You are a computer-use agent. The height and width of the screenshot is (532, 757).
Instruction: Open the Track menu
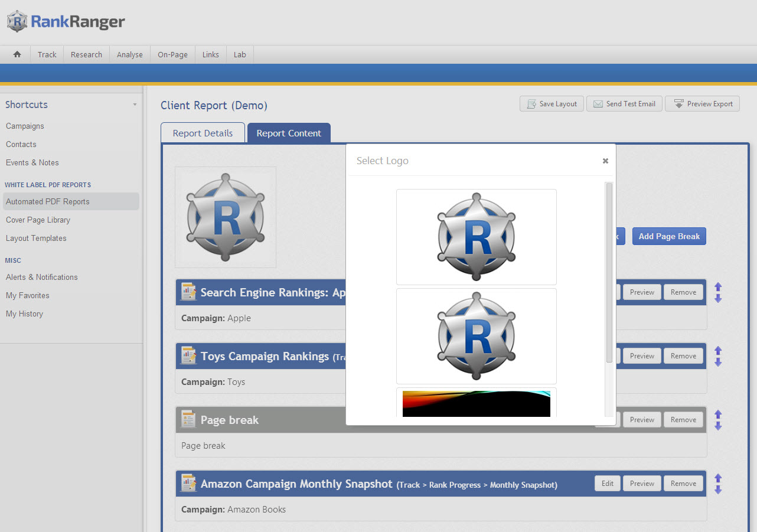[x=47, y=54]
